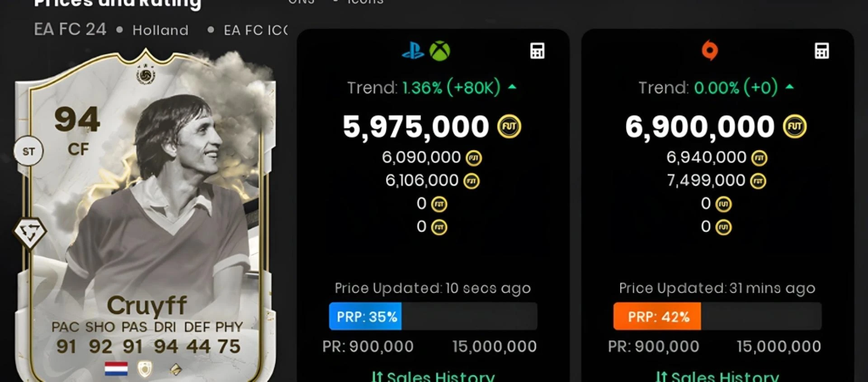Screen dimensions: 868x382
Task: Click the orange PRP 42% bar
Action: (657, 316)
